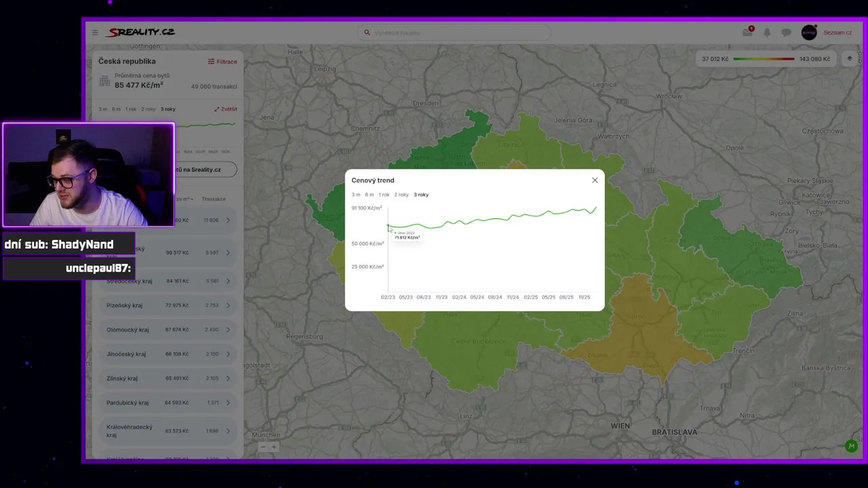Click 'Plzeňský kraj' region name
Image resolution: width=868 pixels, height=488 pixels.
tap(124, 306)
